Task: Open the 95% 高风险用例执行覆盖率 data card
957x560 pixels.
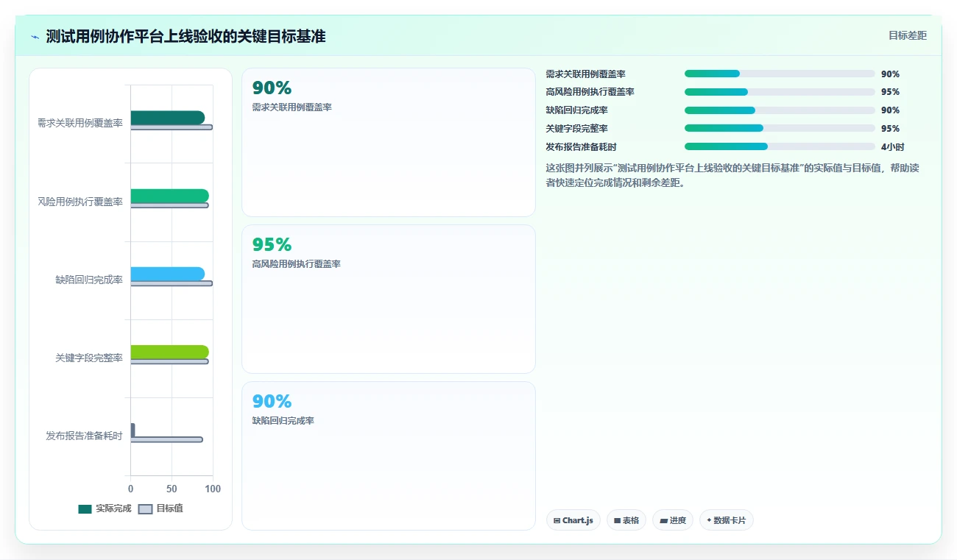Action: click(x=389, y=300)
